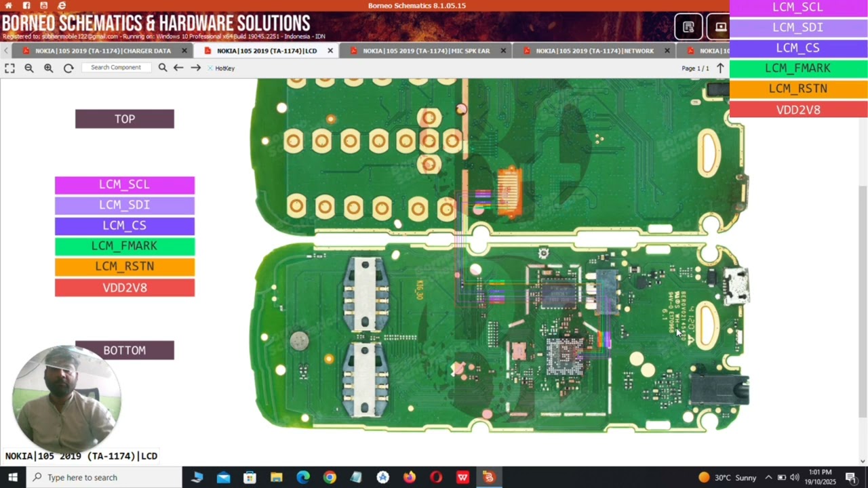
Task: Switch to the CHARGER DATA tab
Action: 102,51
